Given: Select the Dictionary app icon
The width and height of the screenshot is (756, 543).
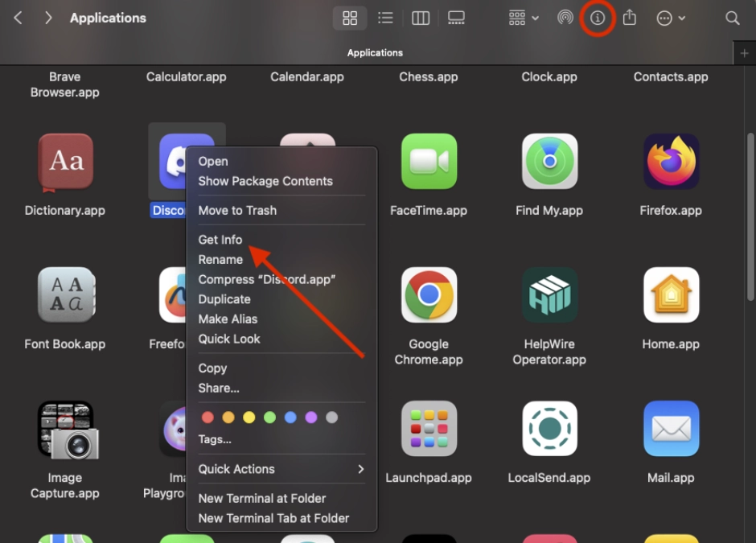Looking at the screenshot, I should pyautogui.click(x=66, y=162).
